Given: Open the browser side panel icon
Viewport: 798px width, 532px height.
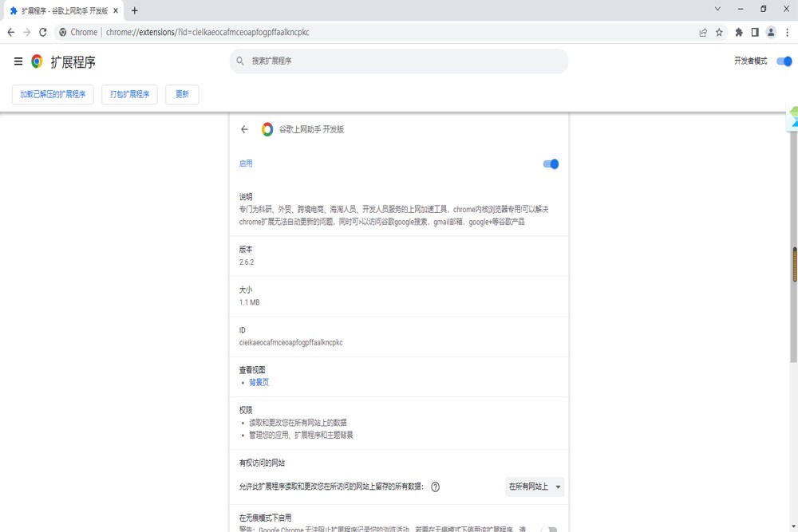Looking at the screenshot, I should (753, 32).
